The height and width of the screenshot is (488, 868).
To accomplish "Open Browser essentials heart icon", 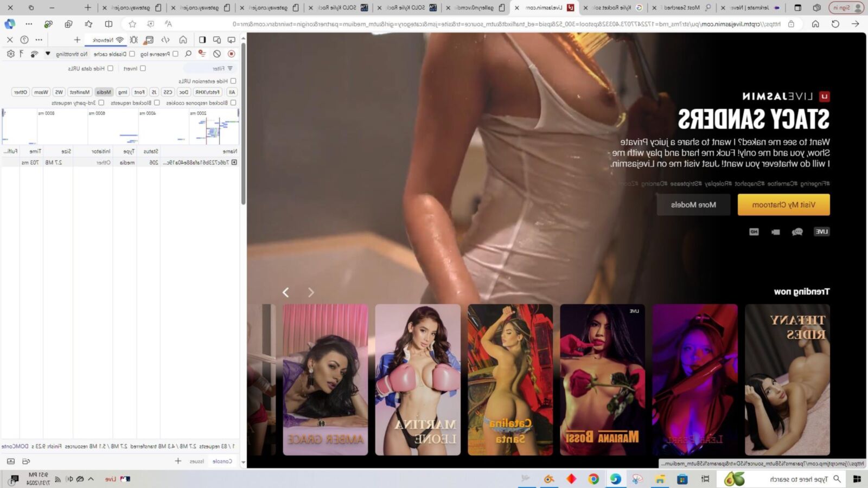I will (x=49, y=24).
